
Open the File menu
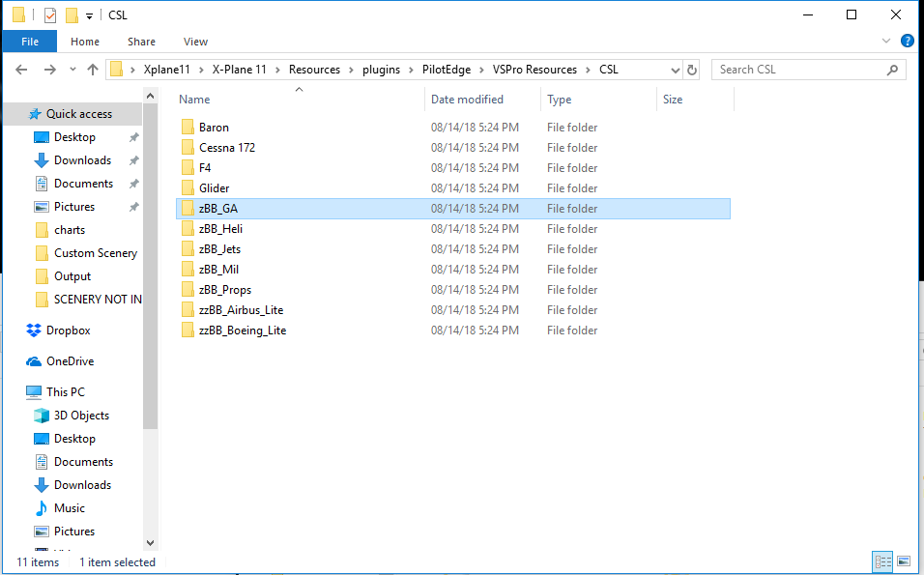click(x=29, y=42)
